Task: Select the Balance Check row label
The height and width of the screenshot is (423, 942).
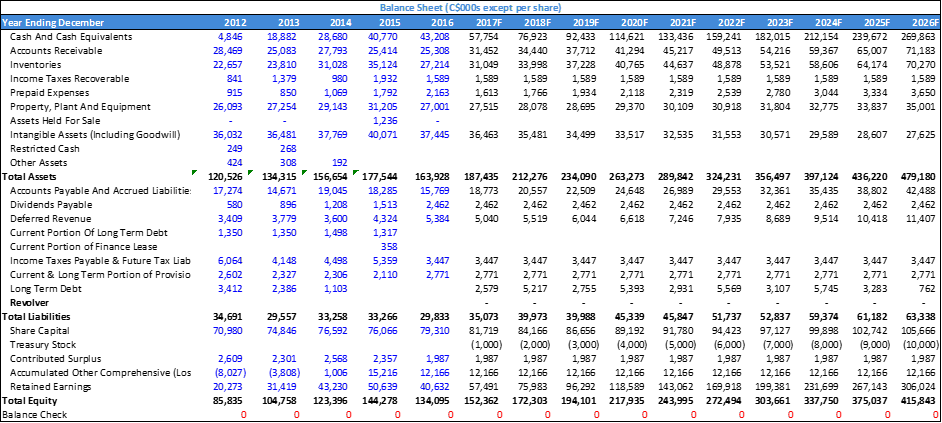Action: pyautogui.click(x=35, y=414)
